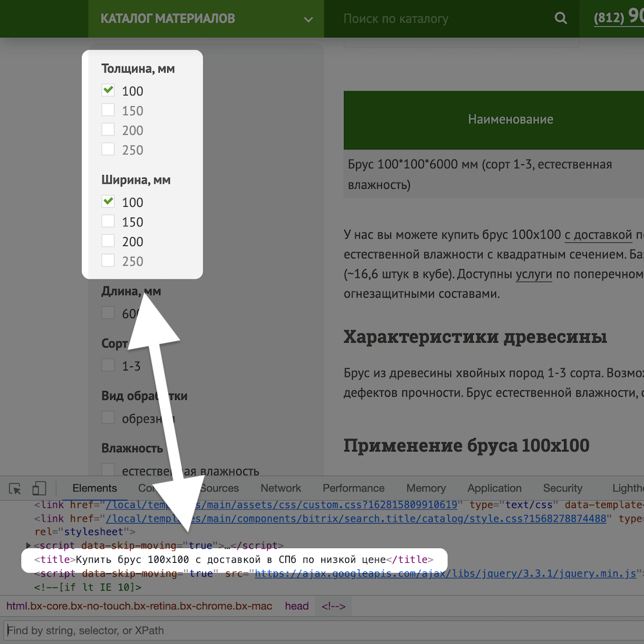The image size is (644, 644).
Task: Select the IE 10 conditional comment line
Action: 88,587
